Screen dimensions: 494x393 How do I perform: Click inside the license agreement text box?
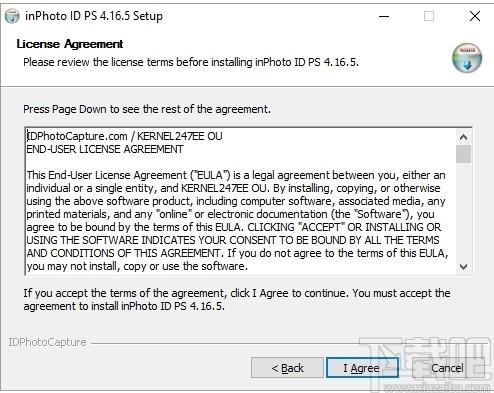[241, 201]
